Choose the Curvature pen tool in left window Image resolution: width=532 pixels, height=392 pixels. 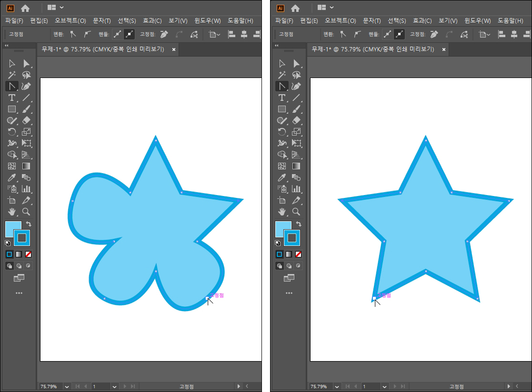pyautogui.click(x=26, y=86)
